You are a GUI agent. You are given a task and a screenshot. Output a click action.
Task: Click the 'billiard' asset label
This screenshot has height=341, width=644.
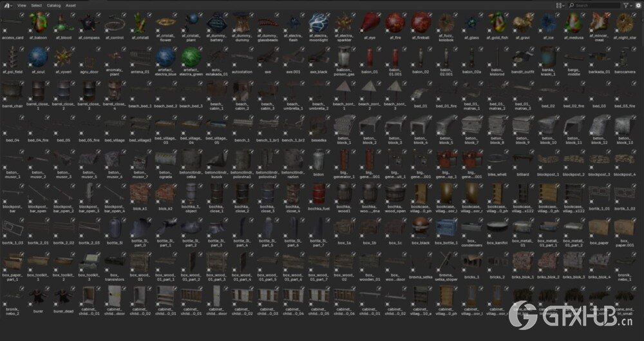tap(522, 175)
